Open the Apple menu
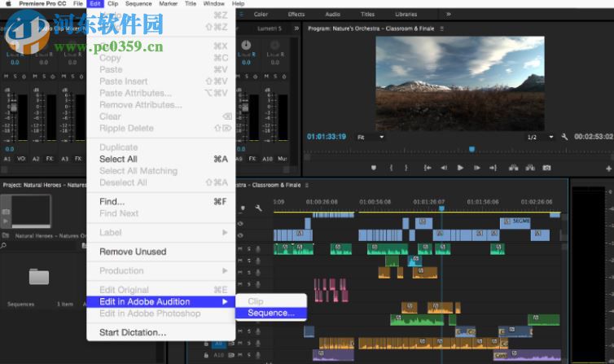 [8, 3]
